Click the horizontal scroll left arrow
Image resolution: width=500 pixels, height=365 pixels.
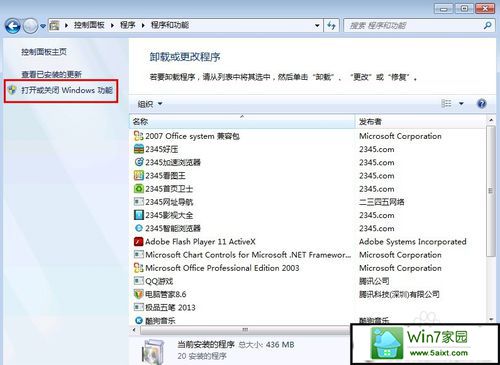134,330
